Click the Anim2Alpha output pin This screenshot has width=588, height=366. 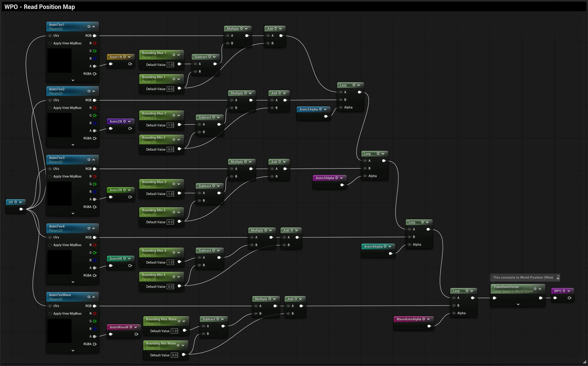[x=326, y=116]
